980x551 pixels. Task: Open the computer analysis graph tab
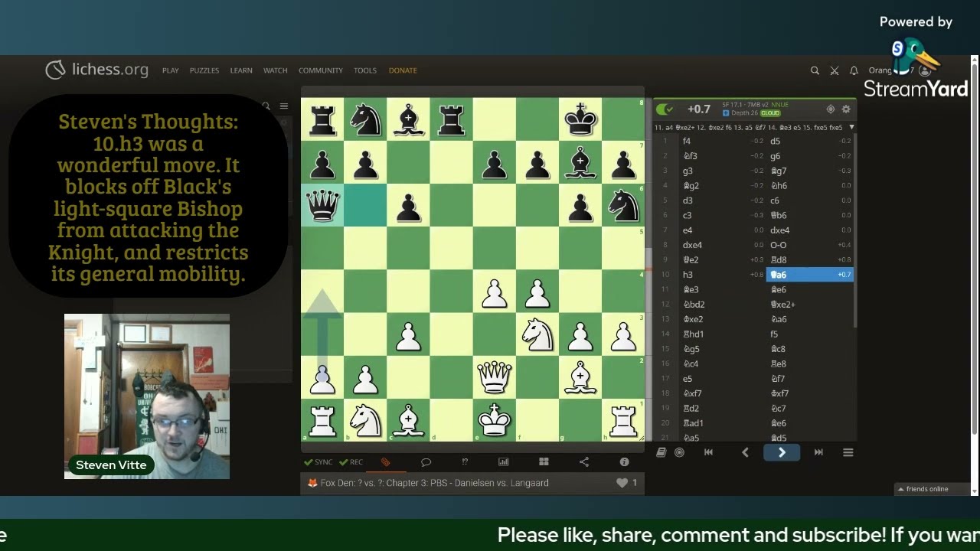point(504,462)
